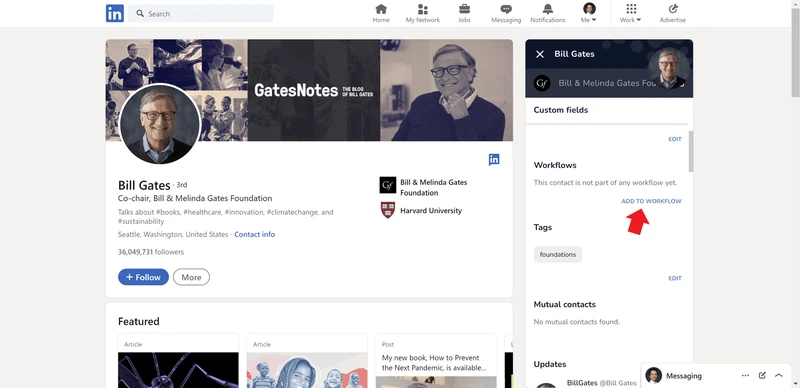Open the More button on profile
The width and height of the screenshot is (800, 388).
pos(191,277)
